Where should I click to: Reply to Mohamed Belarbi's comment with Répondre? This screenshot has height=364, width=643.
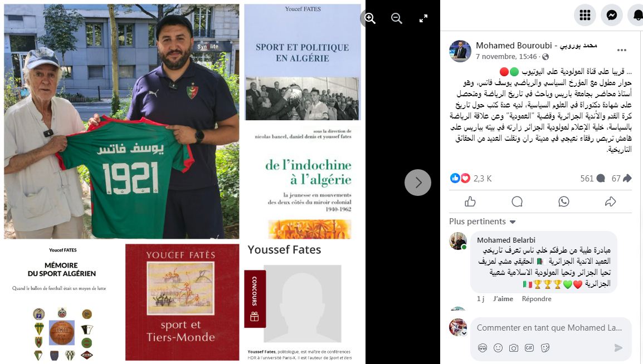(x=537, y=299)
